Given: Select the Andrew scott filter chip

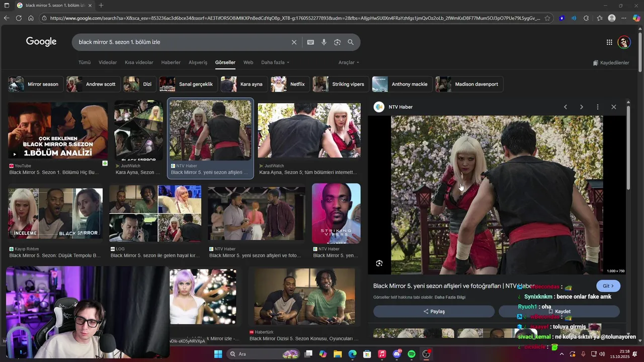Looking at the screenshot, I should [x=94, y=84].
